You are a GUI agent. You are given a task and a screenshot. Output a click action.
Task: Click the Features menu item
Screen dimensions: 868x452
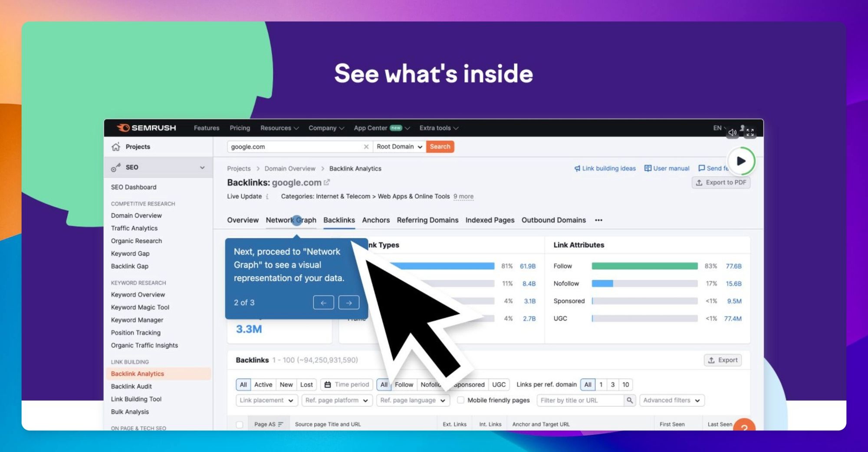(x=207, y=128)
